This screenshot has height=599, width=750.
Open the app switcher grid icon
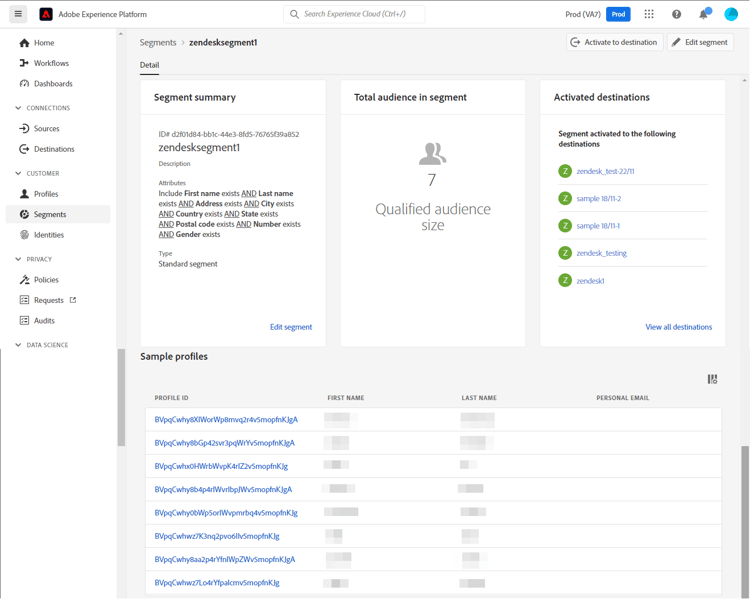(649, 14)
